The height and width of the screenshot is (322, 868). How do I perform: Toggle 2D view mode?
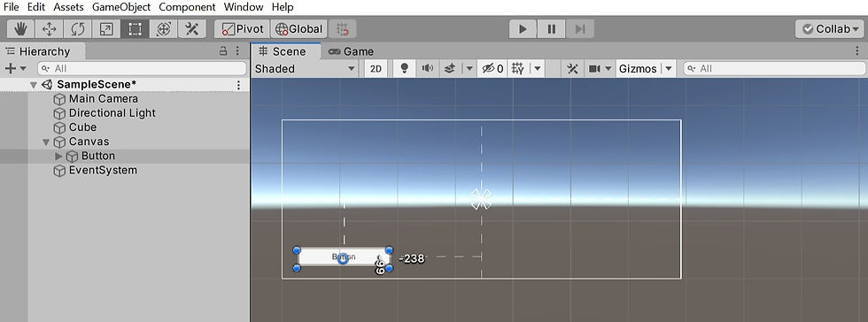pos(376,69)
